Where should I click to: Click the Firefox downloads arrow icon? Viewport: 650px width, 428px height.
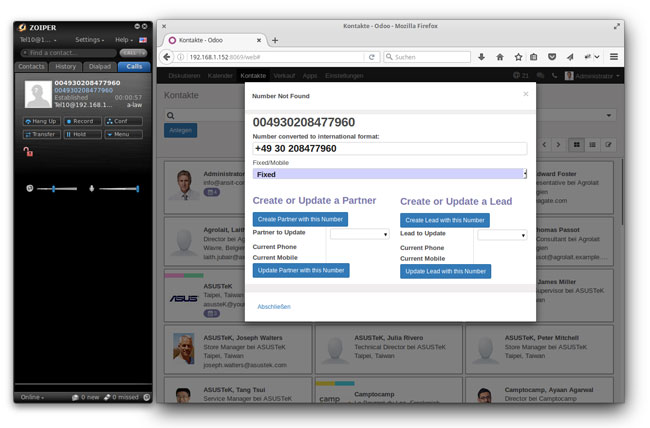(481, 57)
